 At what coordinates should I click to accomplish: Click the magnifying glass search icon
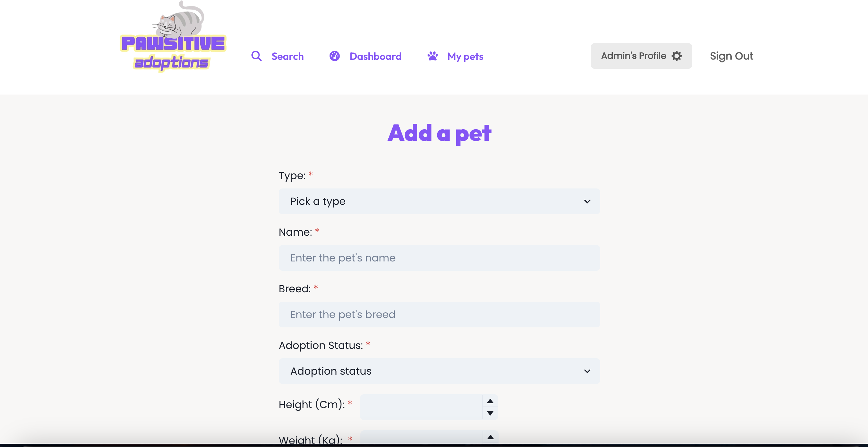tap(257, 56)
